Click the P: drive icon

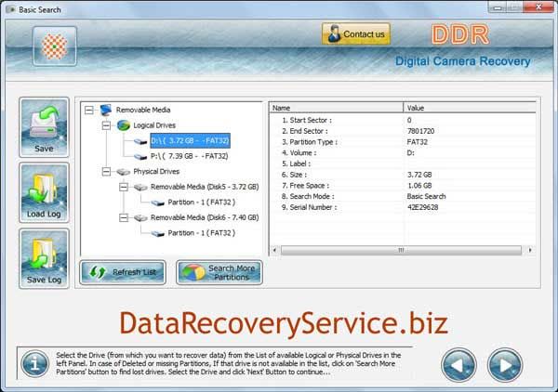point(140,157)
